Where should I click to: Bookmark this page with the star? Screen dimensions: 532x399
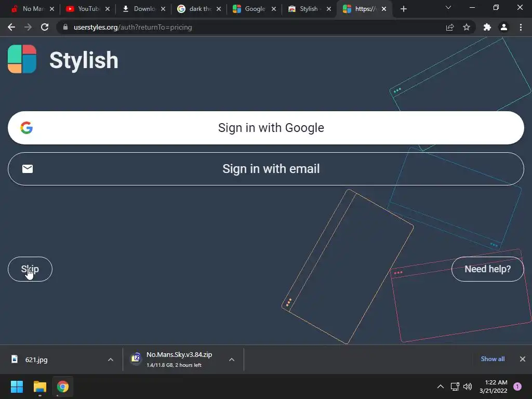pyautogui.click(x=467, y=27)
